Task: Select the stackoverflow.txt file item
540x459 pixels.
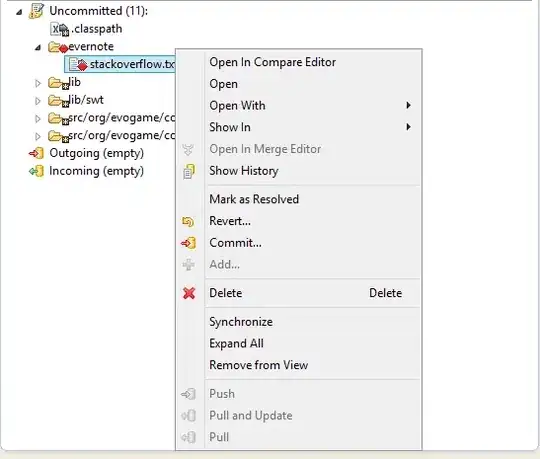Action: click(x=120, y=64)
